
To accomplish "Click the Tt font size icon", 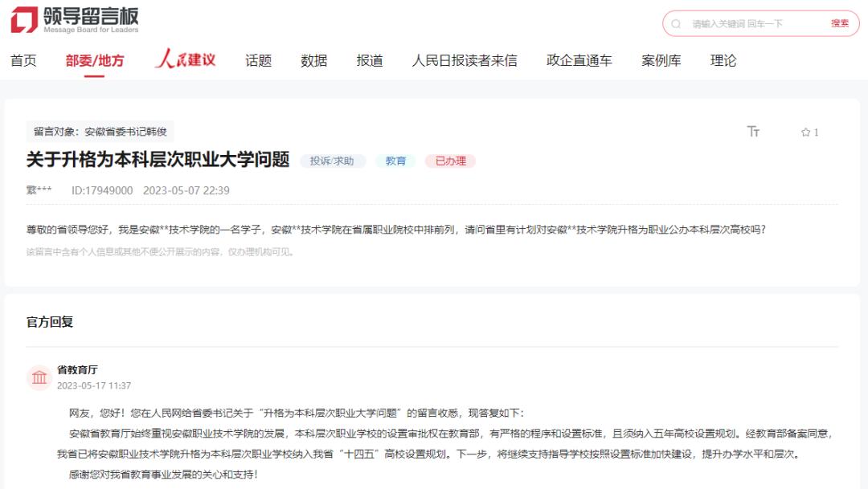I will pos(754,132).
